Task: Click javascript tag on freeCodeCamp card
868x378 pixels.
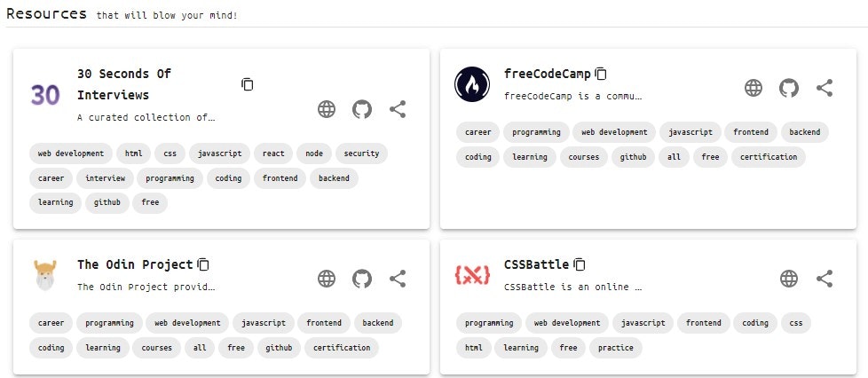Action: pos(690,132)
